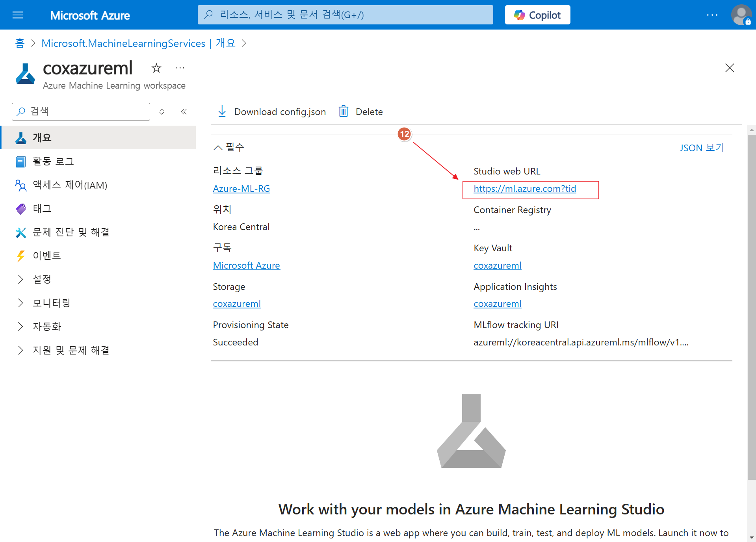Open the Studio web URL link
The height and width of the screenshot is (542, 756).
[525, 189]
